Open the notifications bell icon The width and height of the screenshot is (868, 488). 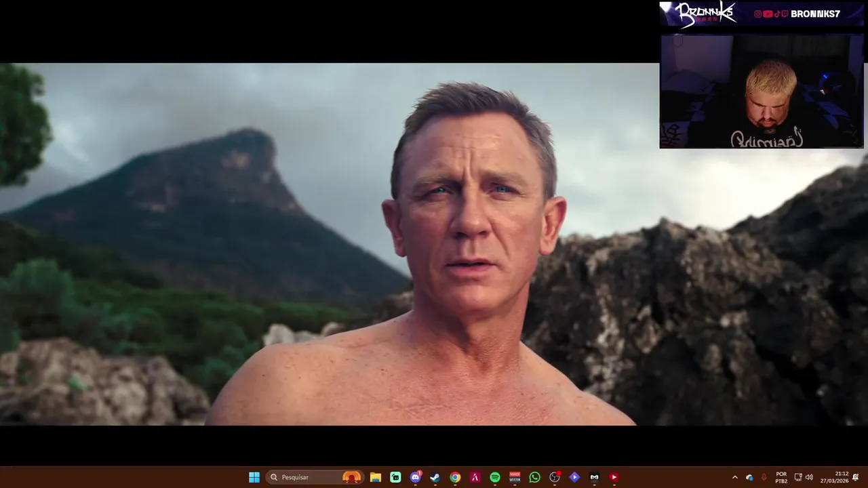(x=856, y=477)
